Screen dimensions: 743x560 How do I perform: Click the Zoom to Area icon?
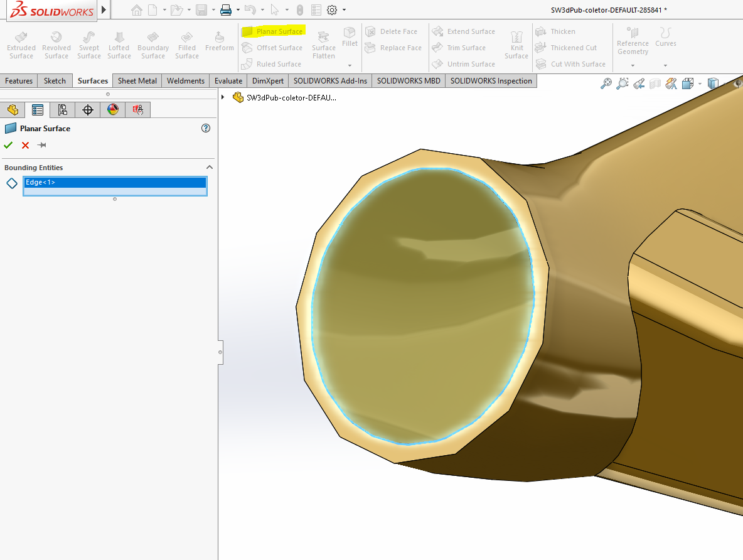click(x=622, y=83)
